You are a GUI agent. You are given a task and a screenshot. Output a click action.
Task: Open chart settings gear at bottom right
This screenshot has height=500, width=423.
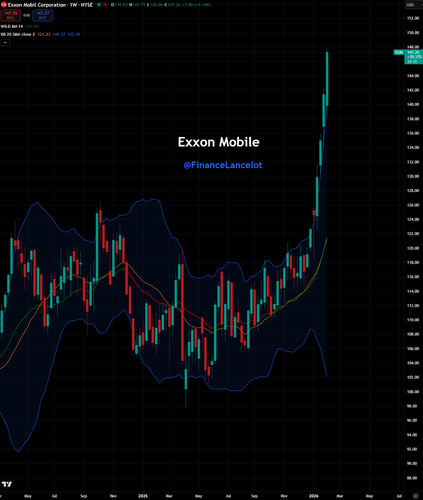(415, 496)
